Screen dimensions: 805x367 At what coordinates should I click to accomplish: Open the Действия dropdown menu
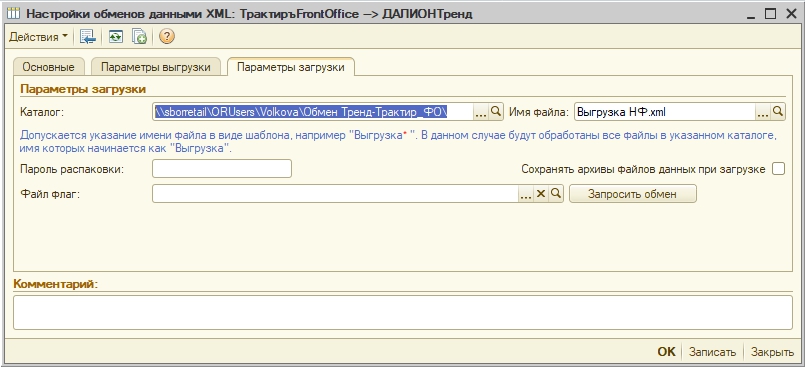coord(38,37)
